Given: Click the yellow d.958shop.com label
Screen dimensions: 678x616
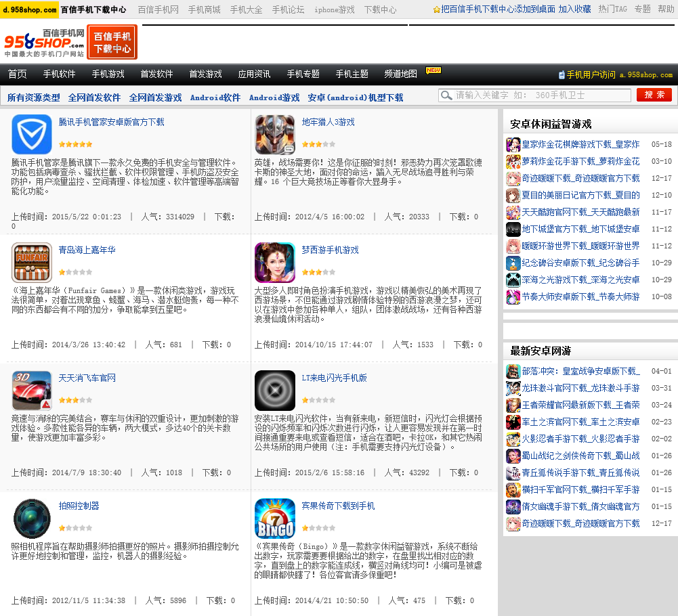Looking at the screenshot, I should [x=29, y=9].
